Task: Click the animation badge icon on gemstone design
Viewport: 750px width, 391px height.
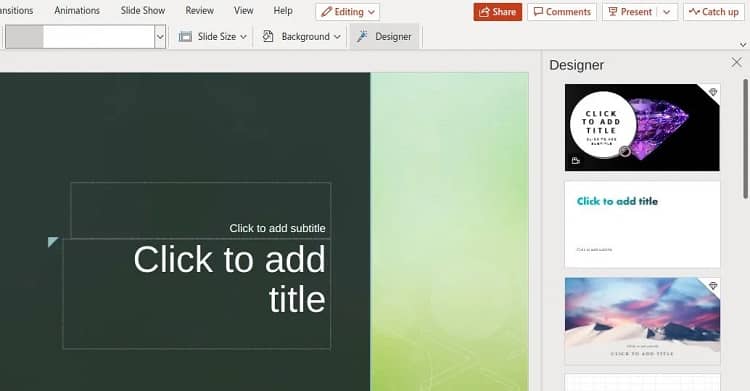Action: [x=575, y=161]
